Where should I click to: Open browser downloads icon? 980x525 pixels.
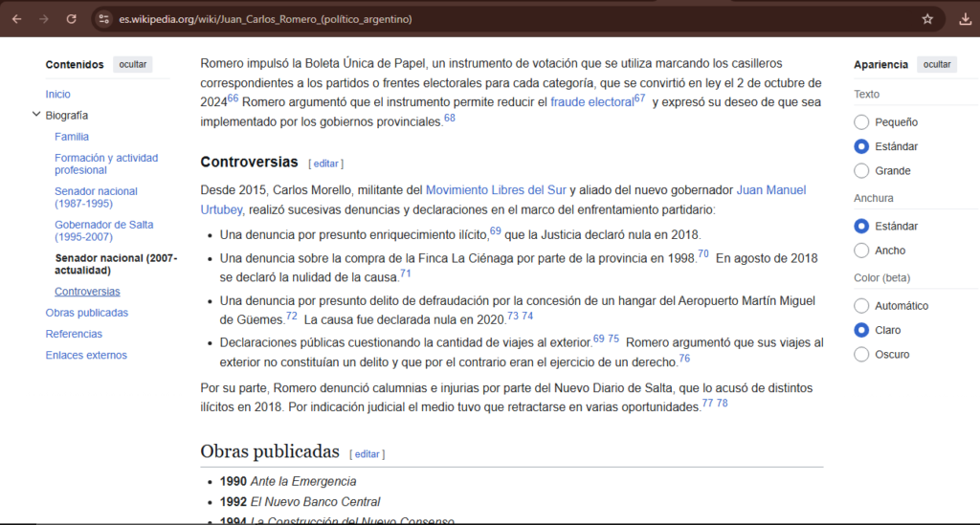click(x=965, y=19)
